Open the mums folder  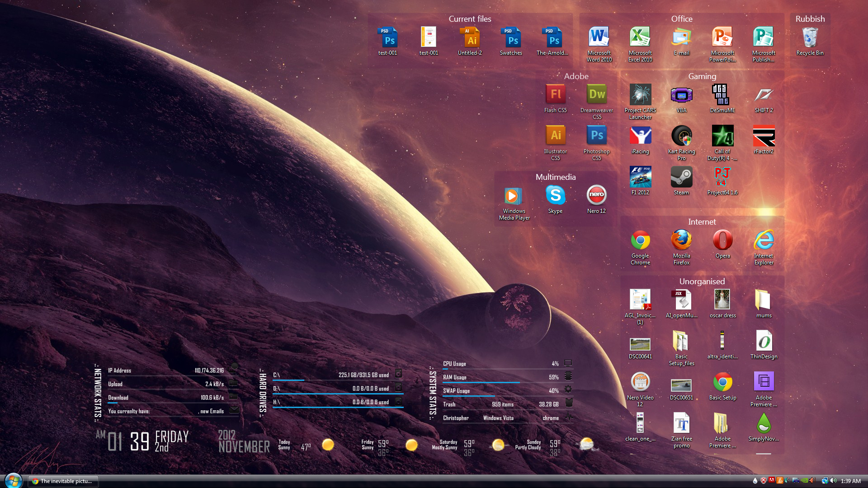point(764,300)
